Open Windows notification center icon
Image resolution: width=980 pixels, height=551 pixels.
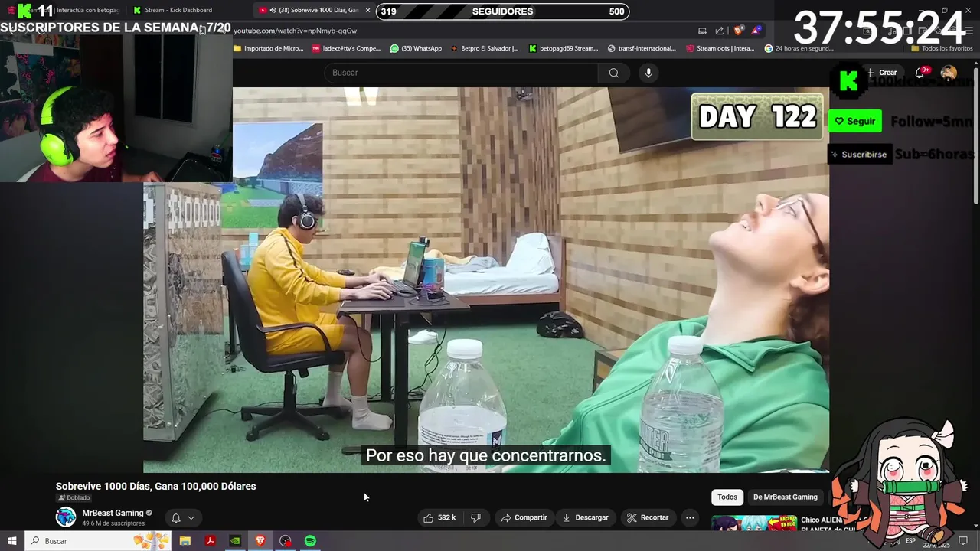point(963,541)
